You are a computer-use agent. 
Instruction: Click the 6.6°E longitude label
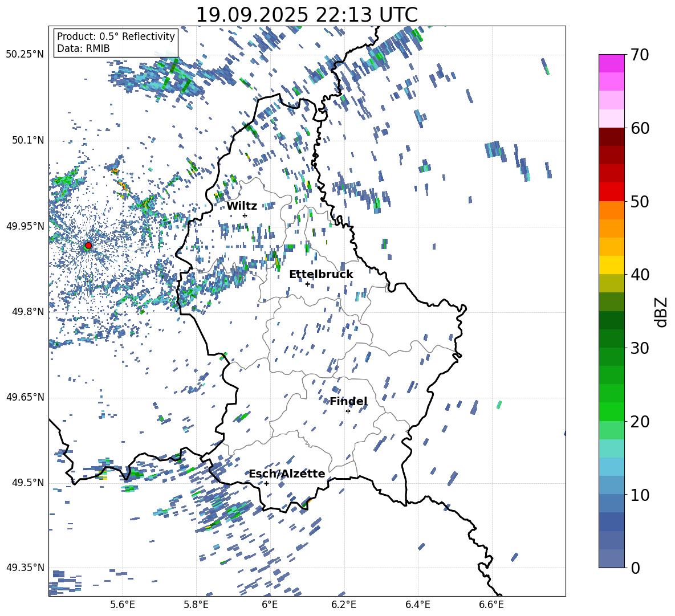click(491, 605)
